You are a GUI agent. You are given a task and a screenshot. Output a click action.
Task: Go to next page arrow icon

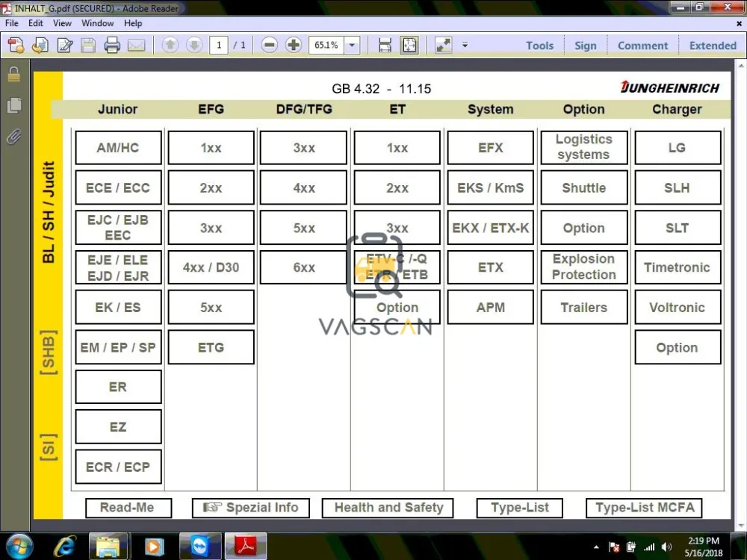194,46
